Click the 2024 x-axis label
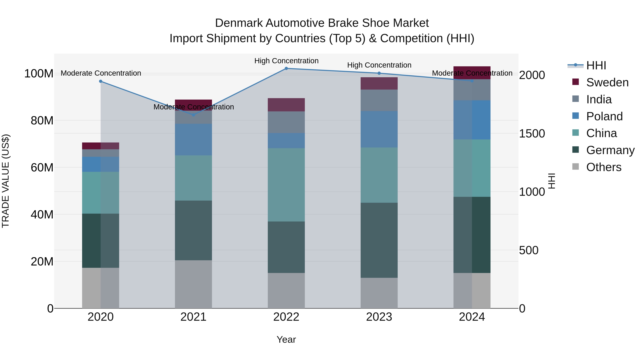Viewport: 644px width, 362px height. coord(472,317)
